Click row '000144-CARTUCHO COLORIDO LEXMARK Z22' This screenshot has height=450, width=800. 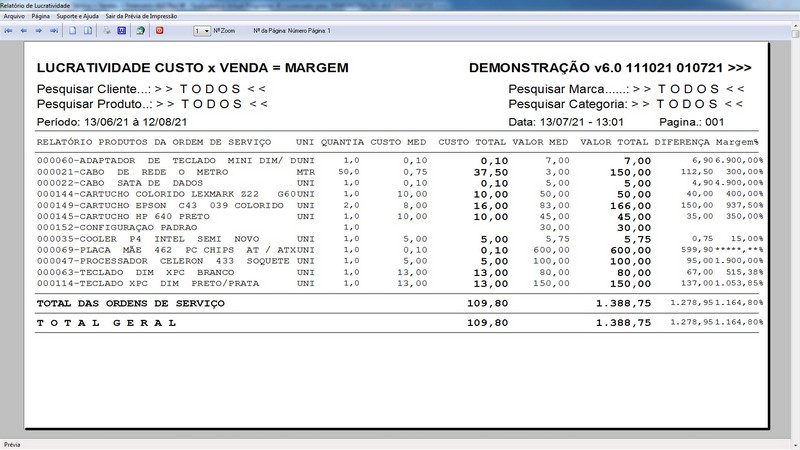pyautogui.click(x=400, y=194)
